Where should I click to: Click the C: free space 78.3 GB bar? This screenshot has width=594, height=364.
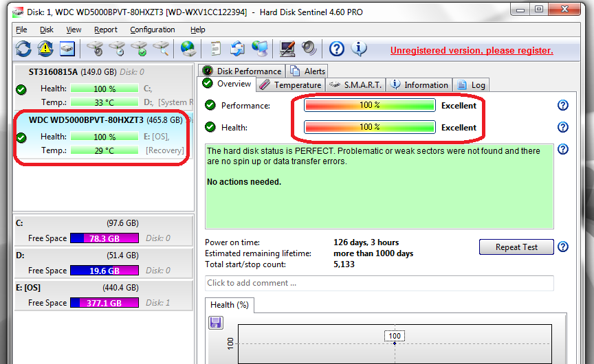point(104,238)
